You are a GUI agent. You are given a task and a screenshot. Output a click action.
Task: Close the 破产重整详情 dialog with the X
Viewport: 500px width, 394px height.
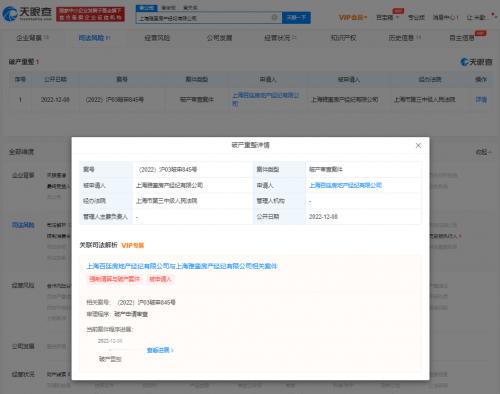[x=418, y=145]
